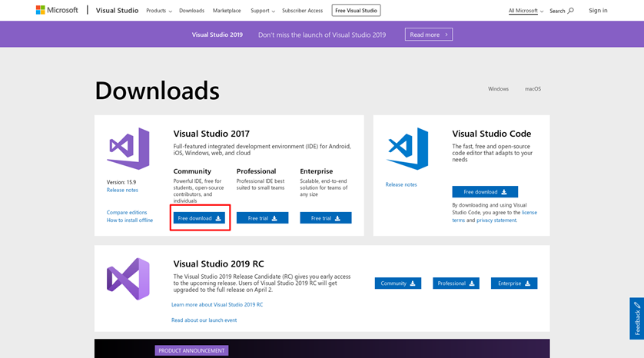
Task: Click the Visual Studio 2019 banner title
Action: (217, 35)
